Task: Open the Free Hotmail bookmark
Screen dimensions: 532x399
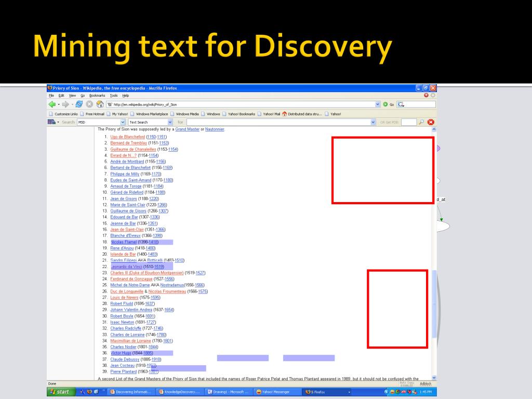Action: 92,114
